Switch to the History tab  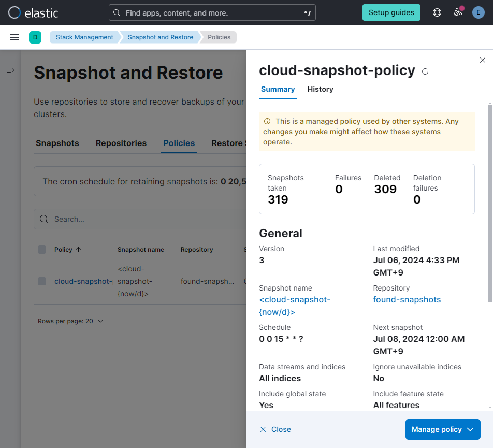[320, 89]
